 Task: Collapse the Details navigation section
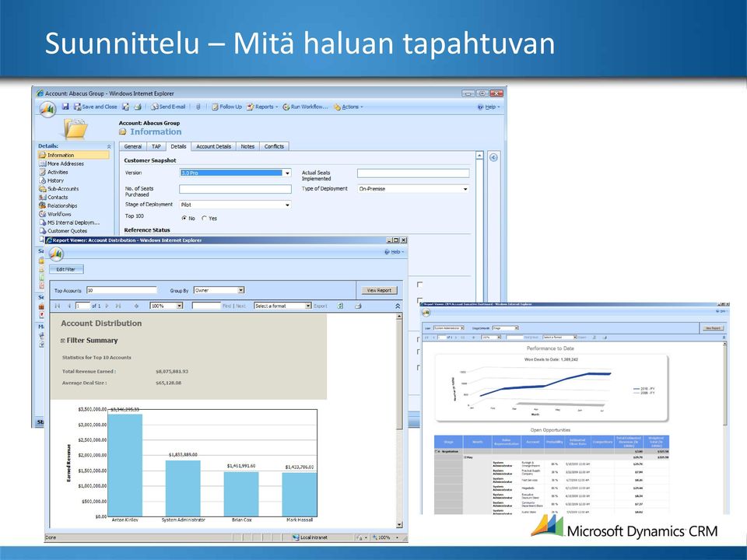pos(109,146)
